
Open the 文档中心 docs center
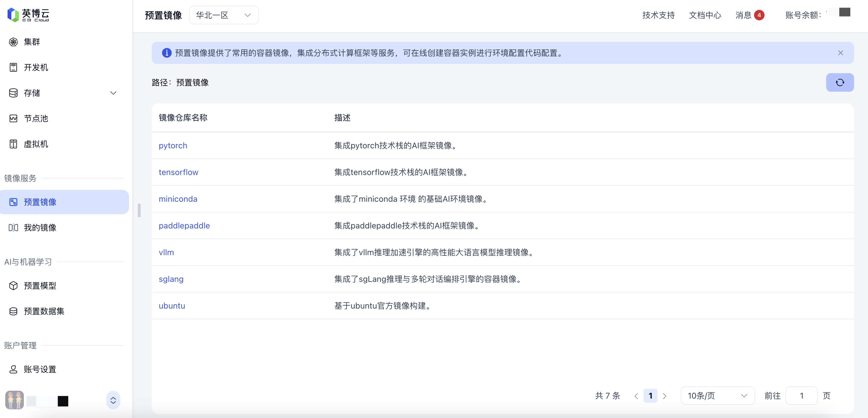click(705, 15)
